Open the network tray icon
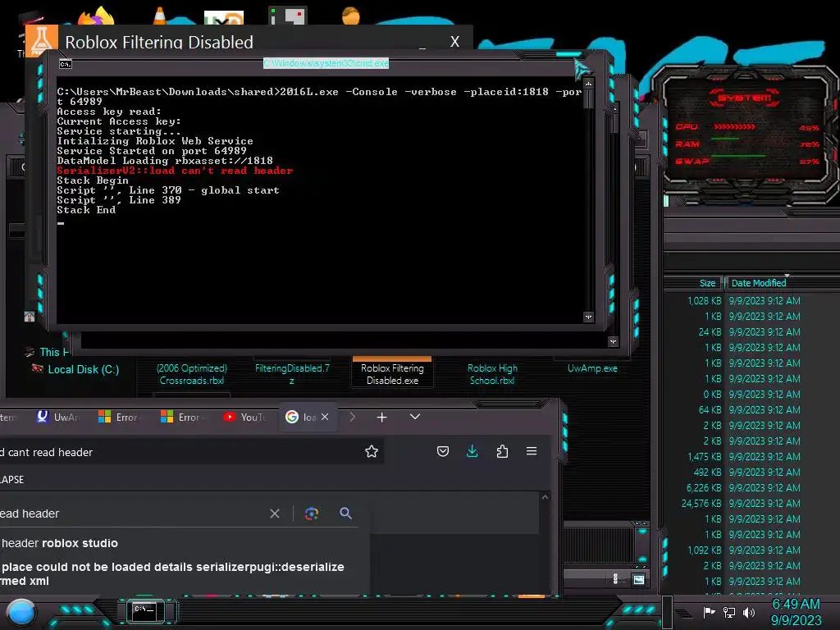The image size is (840, 630). coord(729,612)
